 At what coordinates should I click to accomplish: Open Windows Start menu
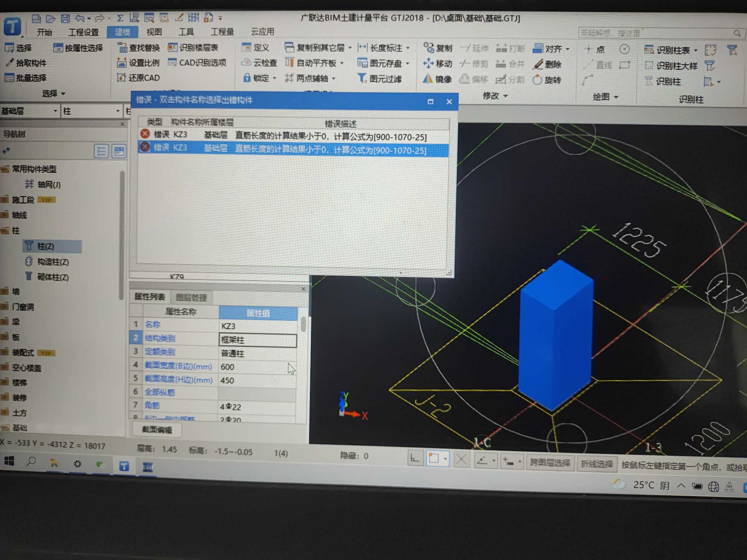coord(9,461)
